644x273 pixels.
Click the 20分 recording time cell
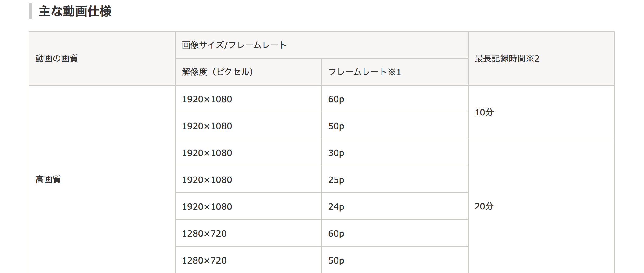click(x=541, y=206)
